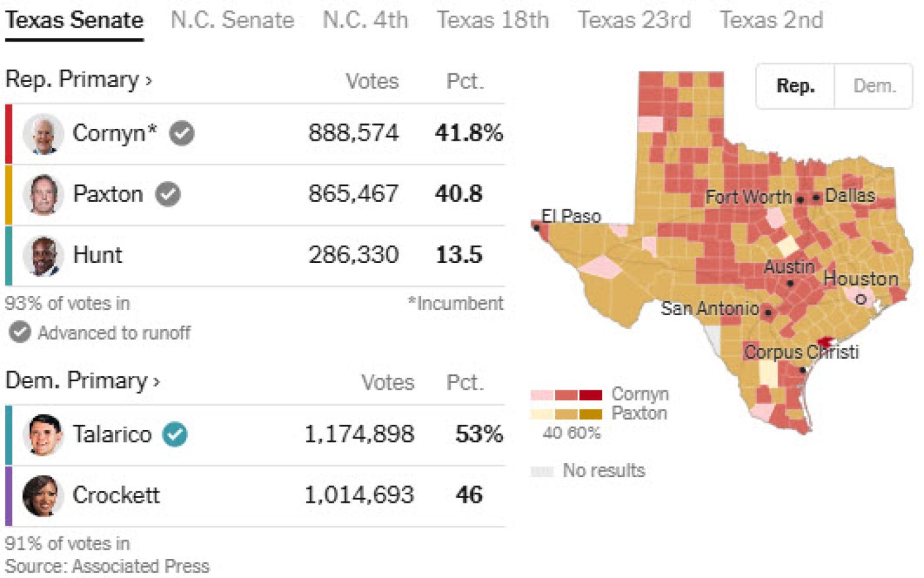
Task: Click Cornyn's candidate photo
Action: 43,134
